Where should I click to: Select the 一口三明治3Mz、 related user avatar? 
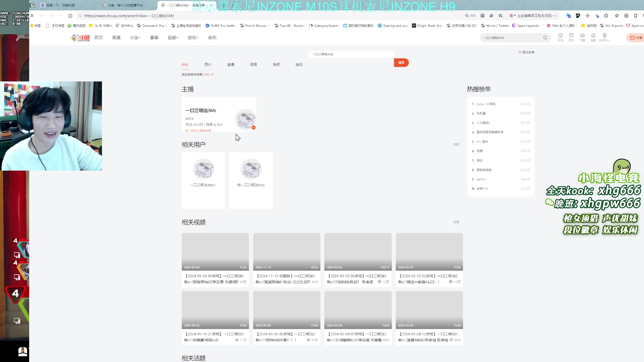(x=204, y=169)
